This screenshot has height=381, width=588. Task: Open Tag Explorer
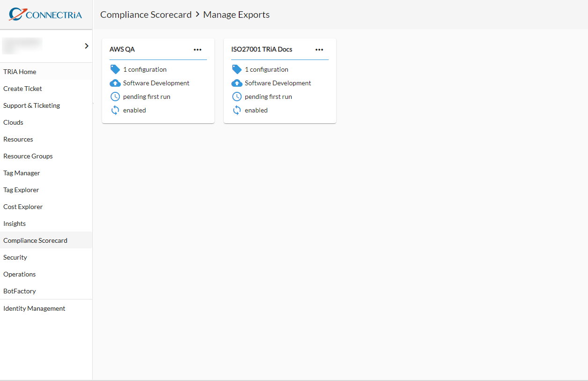coord(46,190)
